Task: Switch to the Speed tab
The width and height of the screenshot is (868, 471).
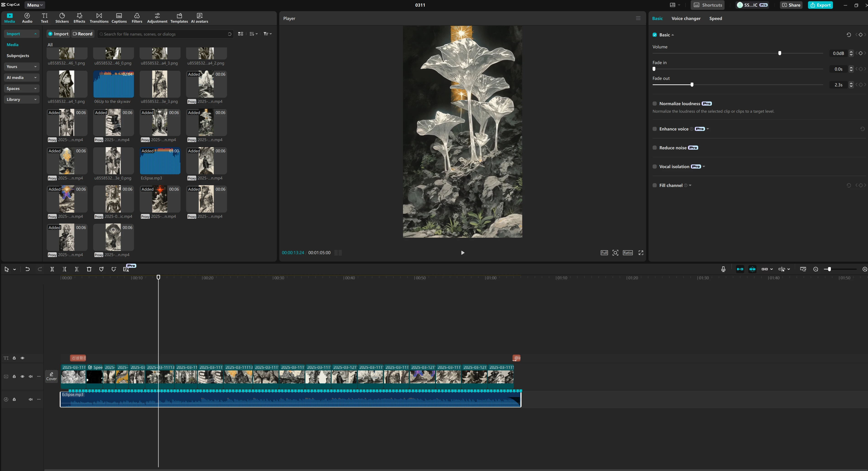Action: (715, 18)
